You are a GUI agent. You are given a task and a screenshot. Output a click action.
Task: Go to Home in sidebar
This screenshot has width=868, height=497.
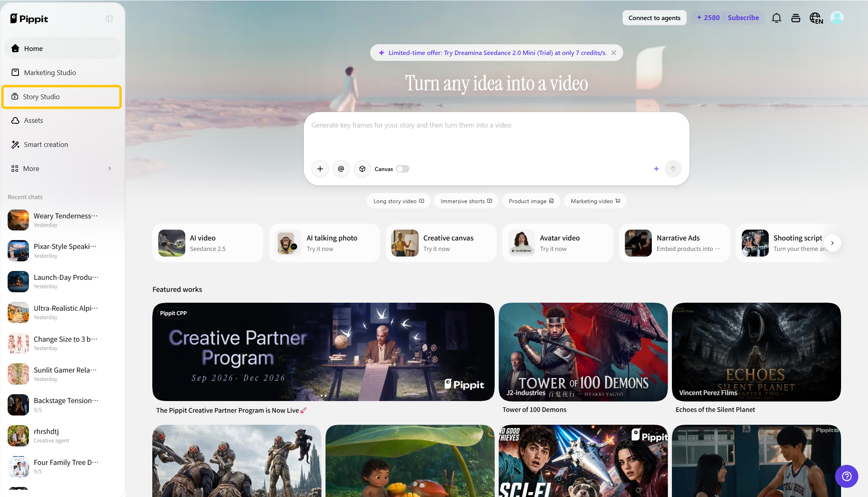click(x=62, y=48)
